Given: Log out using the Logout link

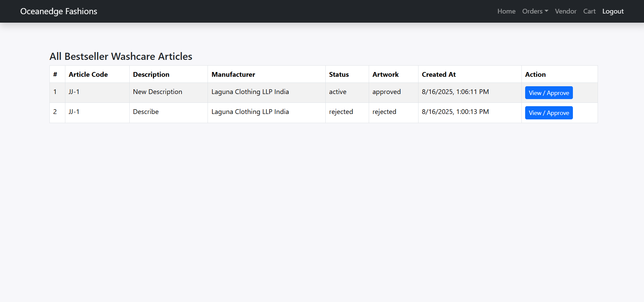Looking at the screenshot, I should (613, 11).
